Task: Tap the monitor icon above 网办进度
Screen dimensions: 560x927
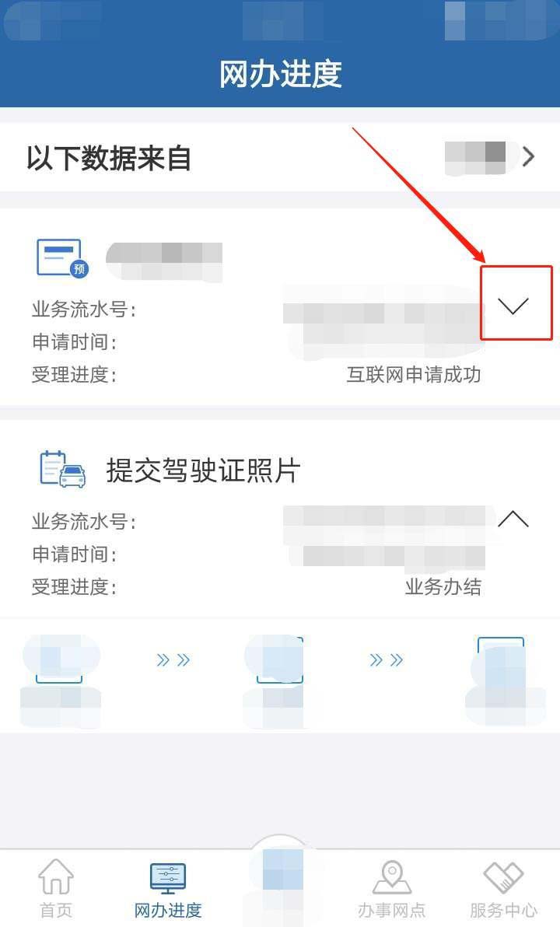Action: (x=168, y=878)
